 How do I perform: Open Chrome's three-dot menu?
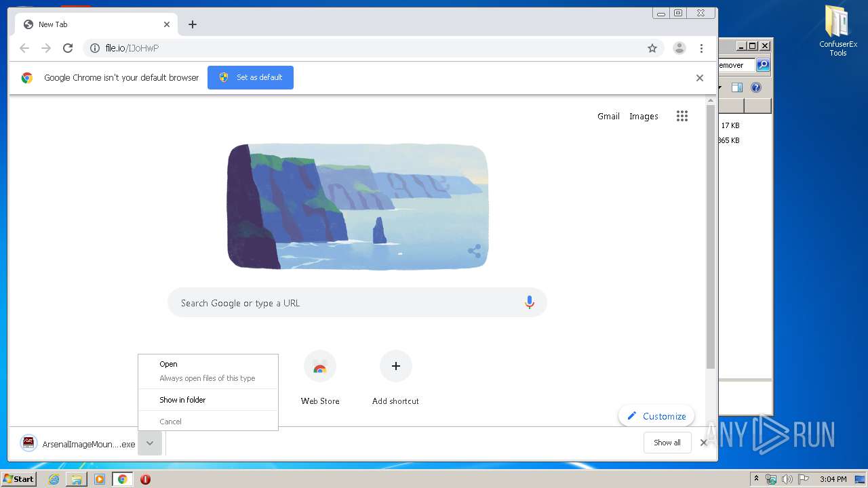pyautogui.click(x=701, y=48)
